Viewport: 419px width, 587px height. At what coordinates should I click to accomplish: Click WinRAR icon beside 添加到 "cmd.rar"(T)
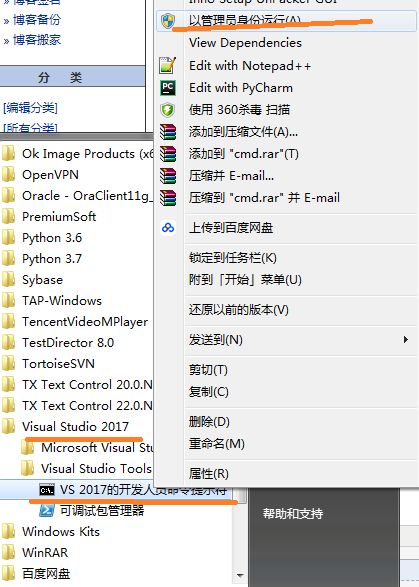pos(168,154)
